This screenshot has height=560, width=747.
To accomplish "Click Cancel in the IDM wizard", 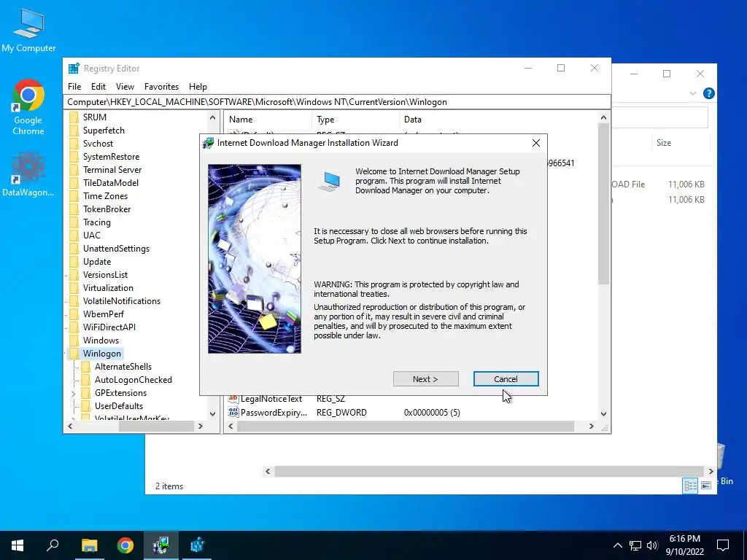I will 506,379.
